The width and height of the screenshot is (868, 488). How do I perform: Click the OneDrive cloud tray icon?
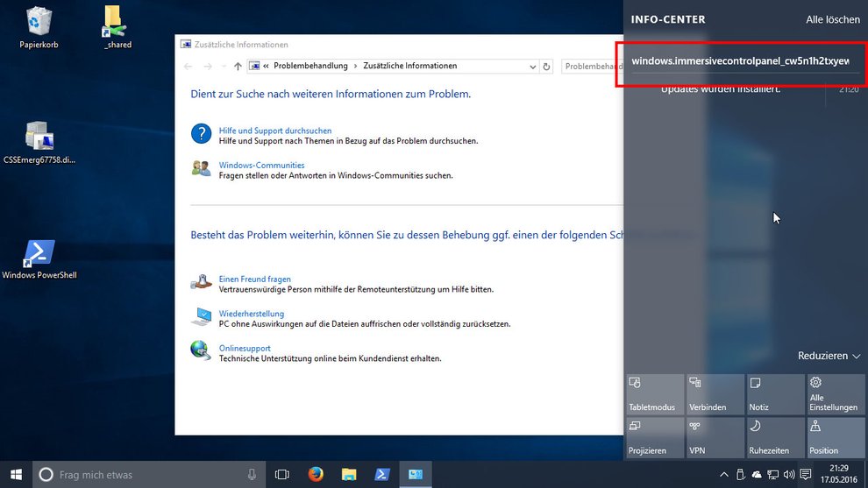click(756, 475)
